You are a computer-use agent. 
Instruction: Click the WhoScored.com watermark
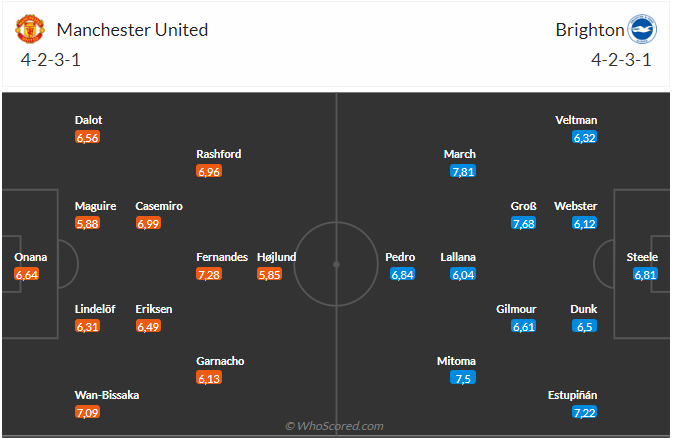pos(334,426)
